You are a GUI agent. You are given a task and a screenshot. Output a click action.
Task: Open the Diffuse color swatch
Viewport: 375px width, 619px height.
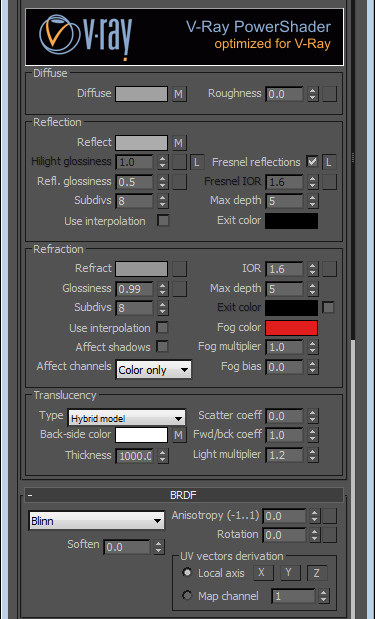point(141,94)
